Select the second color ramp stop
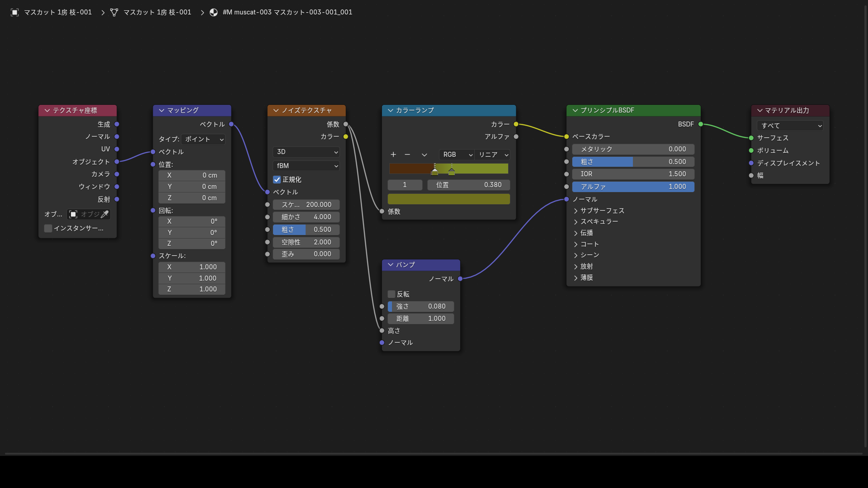The height and width of the screenshot is (488, 868). [452, 171]
